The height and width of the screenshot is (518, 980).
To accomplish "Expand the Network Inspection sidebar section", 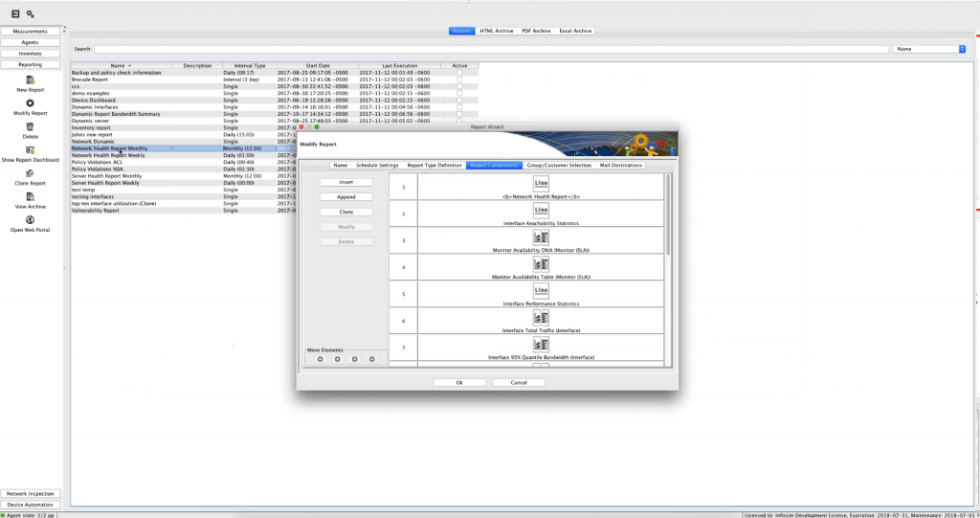I will tap(30, 493).
